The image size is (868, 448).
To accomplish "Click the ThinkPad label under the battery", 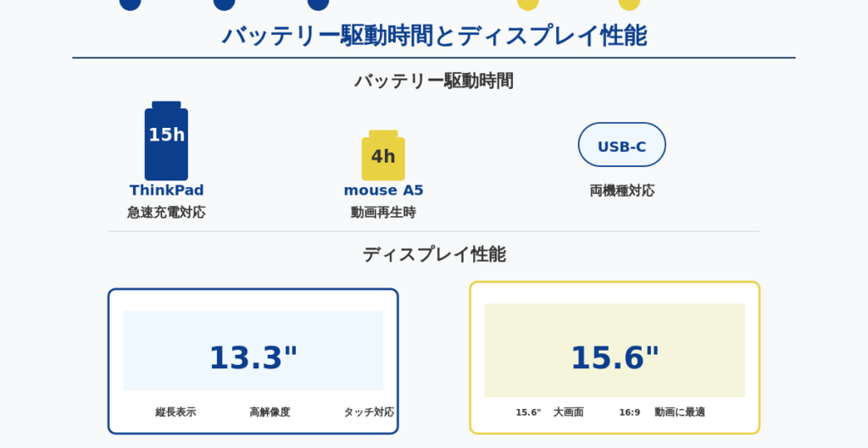I will (166, 190).
